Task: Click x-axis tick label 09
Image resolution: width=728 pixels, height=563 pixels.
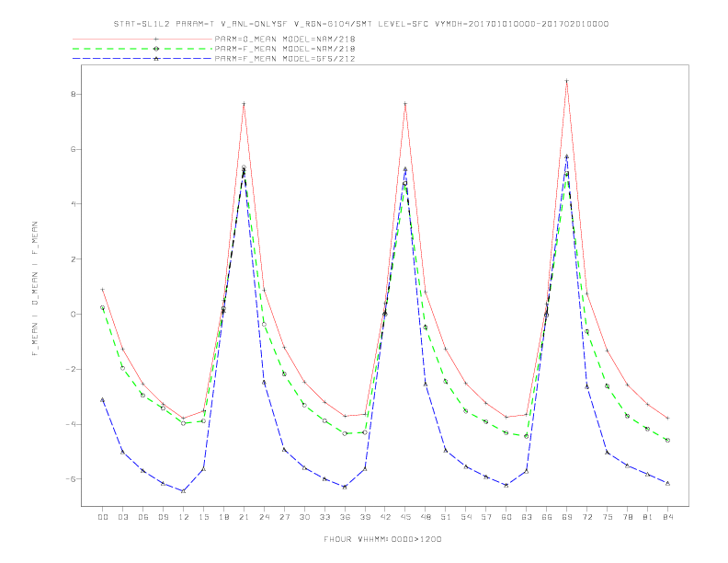Action: (x=163, y=517)
